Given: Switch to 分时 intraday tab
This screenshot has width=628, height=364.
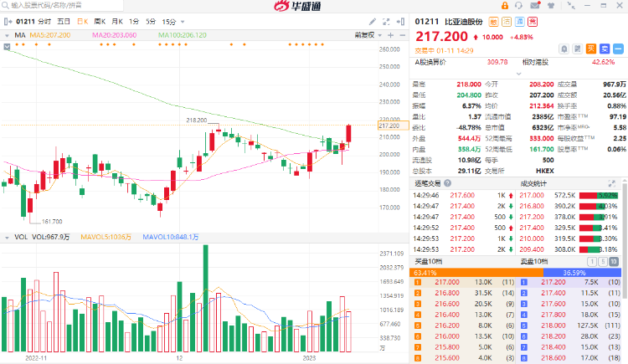Looking at the screenshot, I should (x=44, y=22).
